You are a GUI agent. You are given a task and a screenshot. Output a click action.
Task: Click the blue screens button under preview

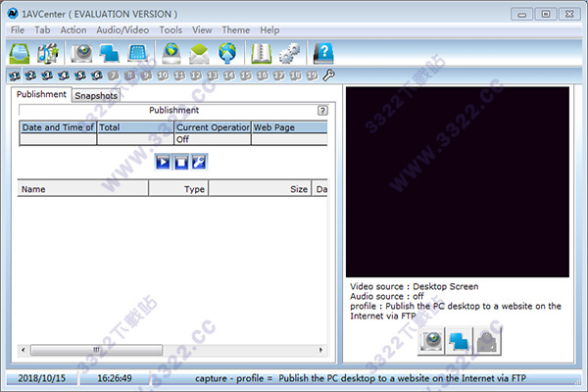[x=459, y=341]
